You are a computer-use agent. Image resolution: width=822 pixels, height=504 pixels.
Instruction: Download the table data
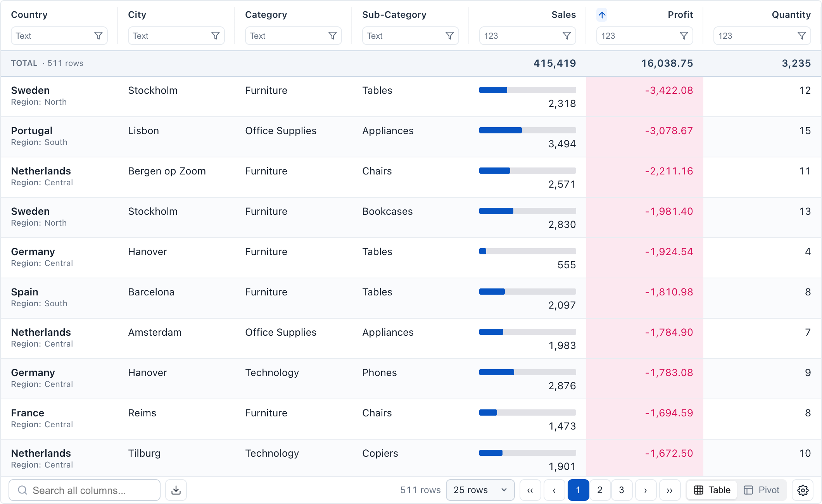pyautogui.click(x=176, y=490)
